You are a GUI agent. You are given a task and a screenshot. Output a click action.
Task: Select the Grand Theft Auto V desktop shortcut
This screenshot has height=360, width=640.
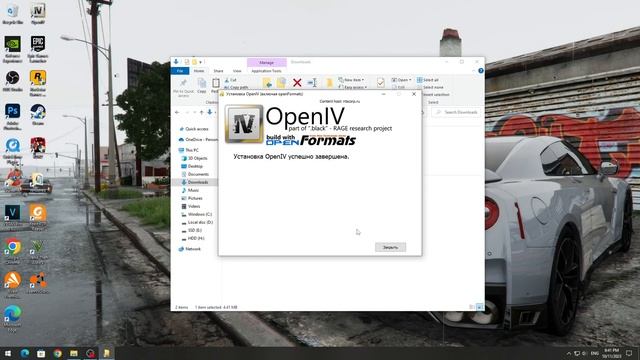click(x=38, y=251)
